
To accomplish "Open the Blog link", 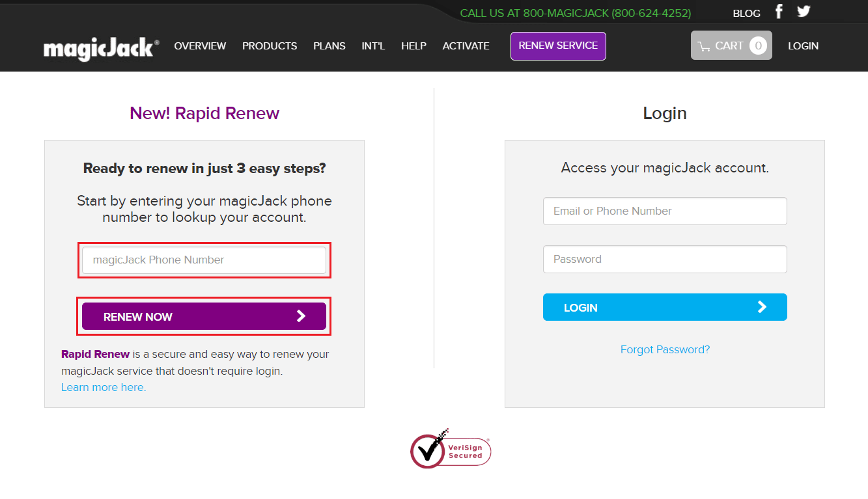I will [x=746, y=14].
